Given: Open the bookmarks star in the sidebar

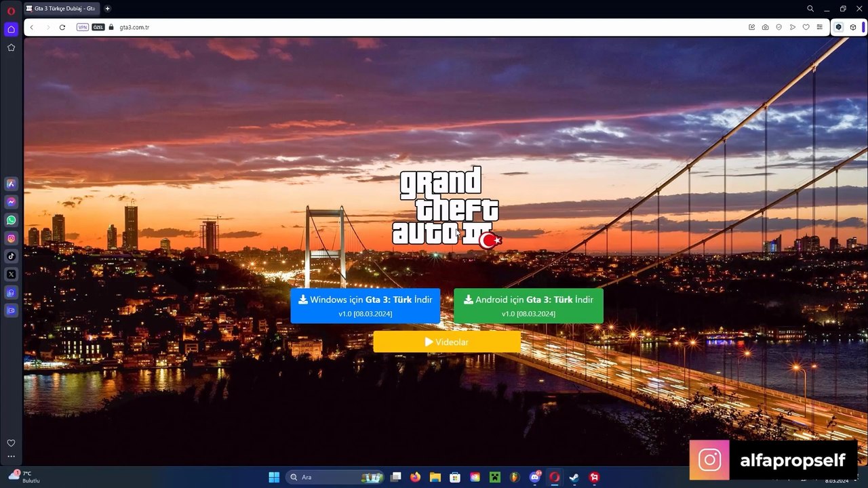Looking at the screenshot, I should click(11, 47).
